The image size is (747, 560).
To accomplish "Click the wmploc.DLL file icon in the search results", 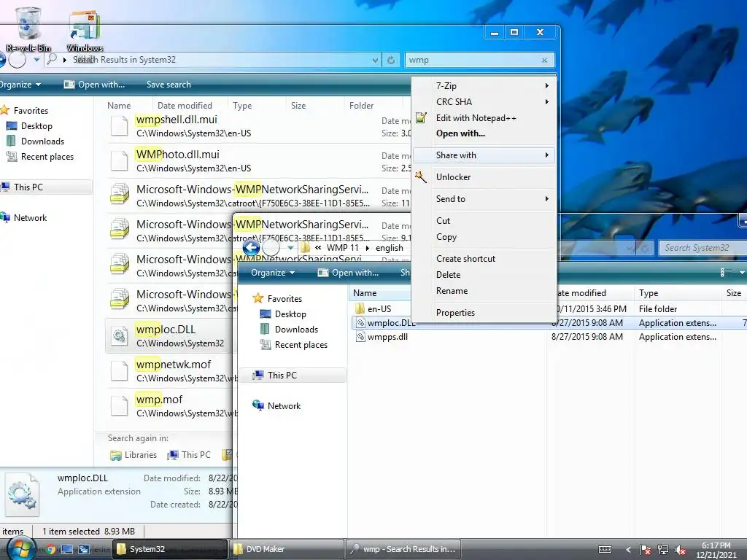I will point(119,335).
